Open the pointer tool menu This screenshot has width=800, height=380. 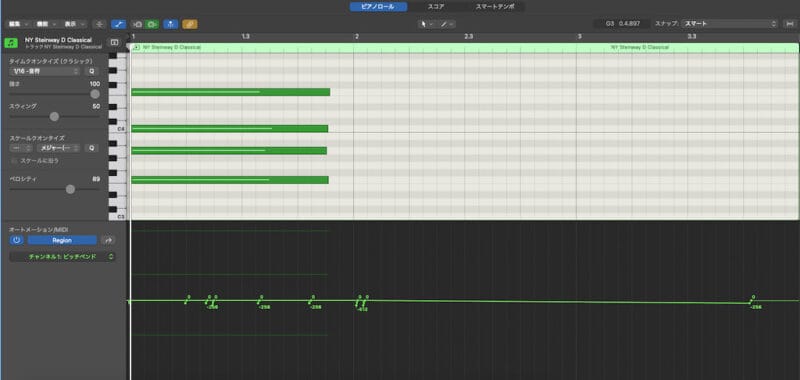point(426,24)
